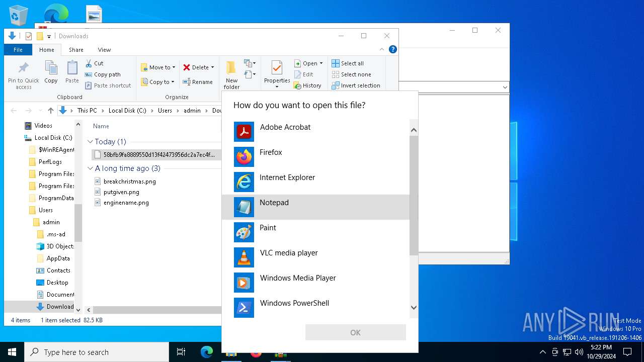Select breakchristmas.png file
Screen dimensions: 644x362
pyautogui.click(x=125, y=182)
